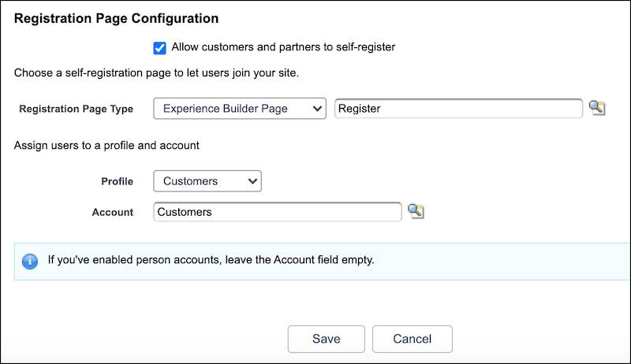Image resolution: width=631 pixels, height=364 pixels.
Task: Click the Registration Page Configuration heading
Action: click(x=116, y=18)
